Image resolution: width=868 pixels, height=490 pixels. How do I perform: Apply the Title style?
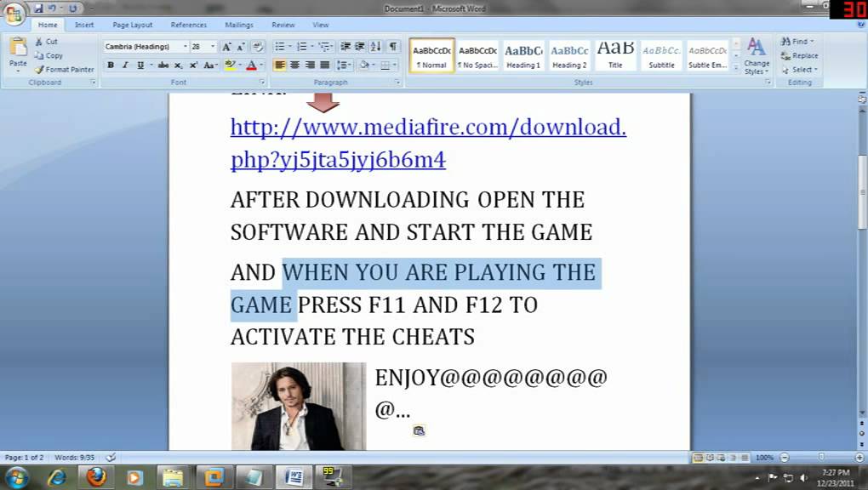click(x=615, y=55)
